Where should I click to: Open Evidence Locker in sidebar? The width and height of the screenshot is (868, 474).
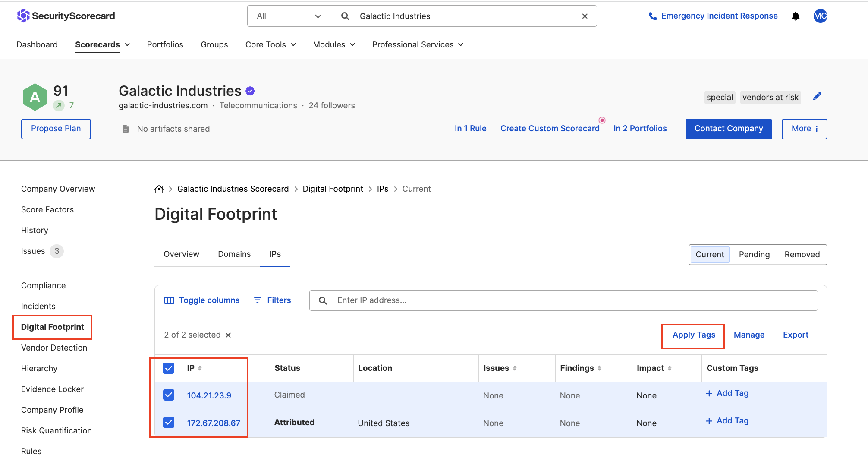(x=52, y=389)
